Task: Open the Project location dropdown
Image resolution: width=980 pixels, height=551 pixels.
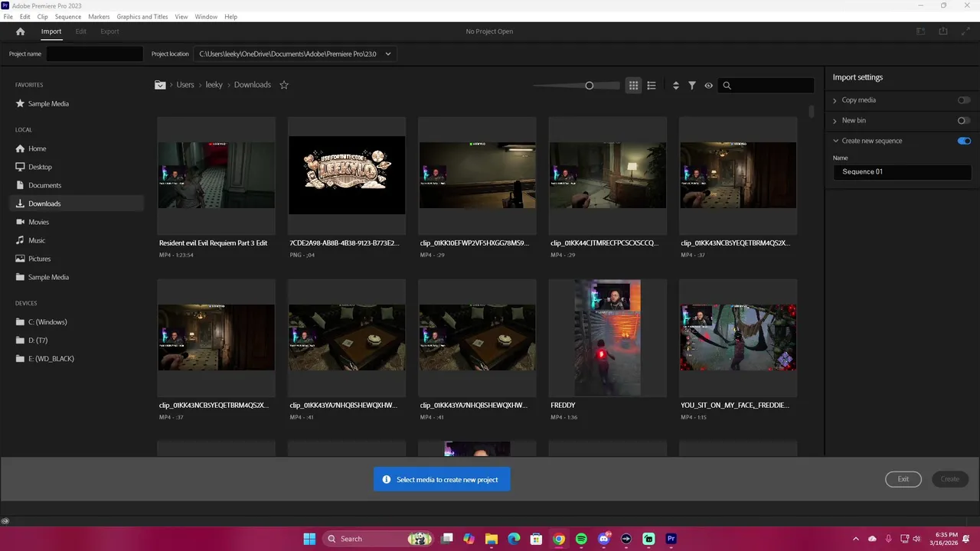Action: (295, 54)
